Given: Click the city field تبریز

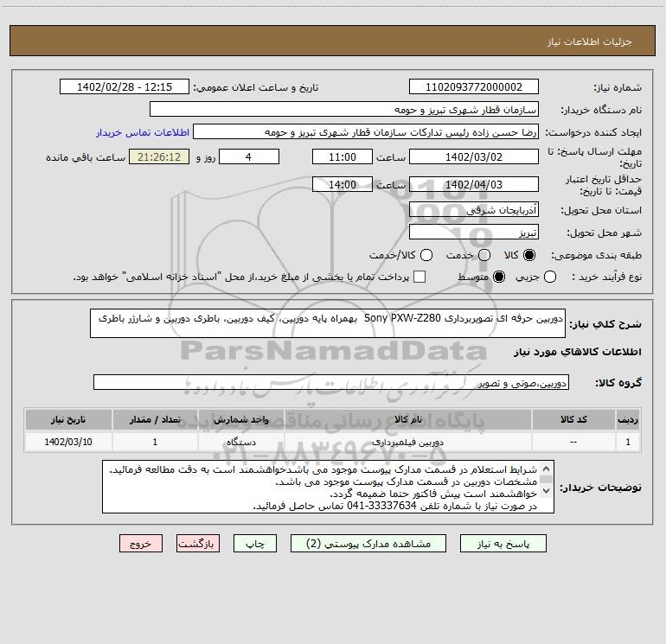Looking at the screenshot, I should click(474, 233).
